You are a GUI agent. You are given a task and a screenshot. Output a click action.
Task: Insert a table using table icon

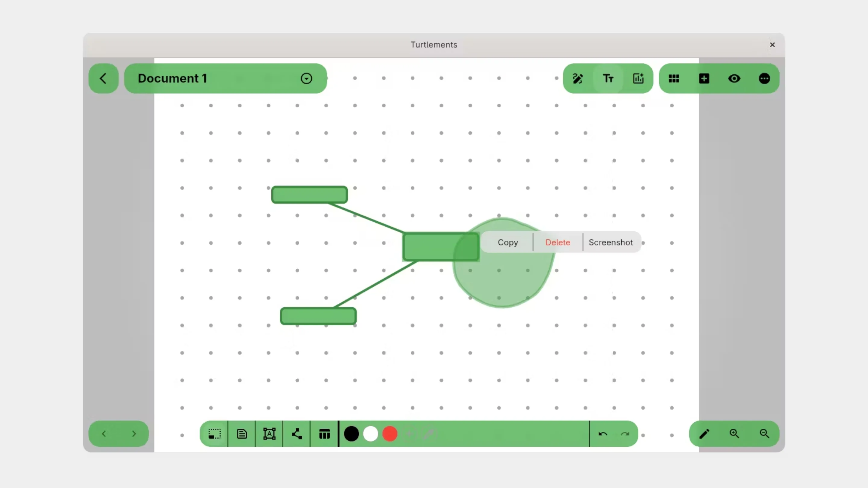(325, 434)
